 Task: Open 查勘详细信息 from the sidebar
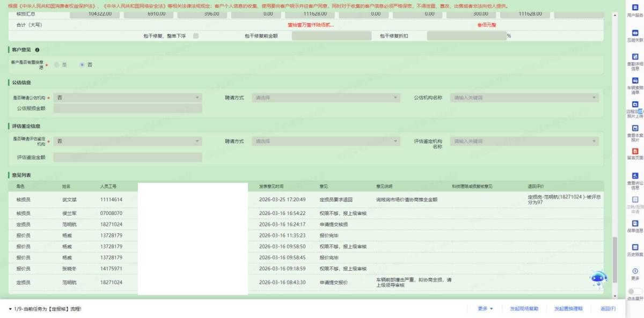coord(635,57)
